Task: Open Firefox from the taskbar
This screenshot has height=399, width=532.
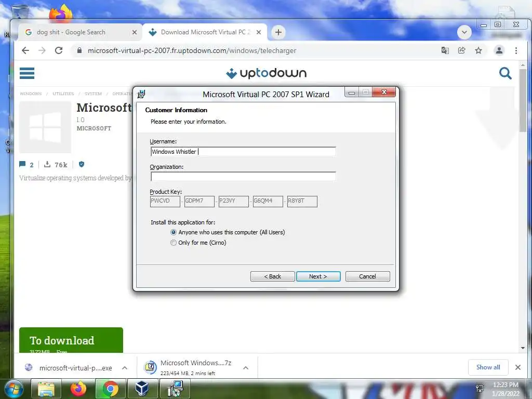Action: pyautogui.click(x=78, y=389)
